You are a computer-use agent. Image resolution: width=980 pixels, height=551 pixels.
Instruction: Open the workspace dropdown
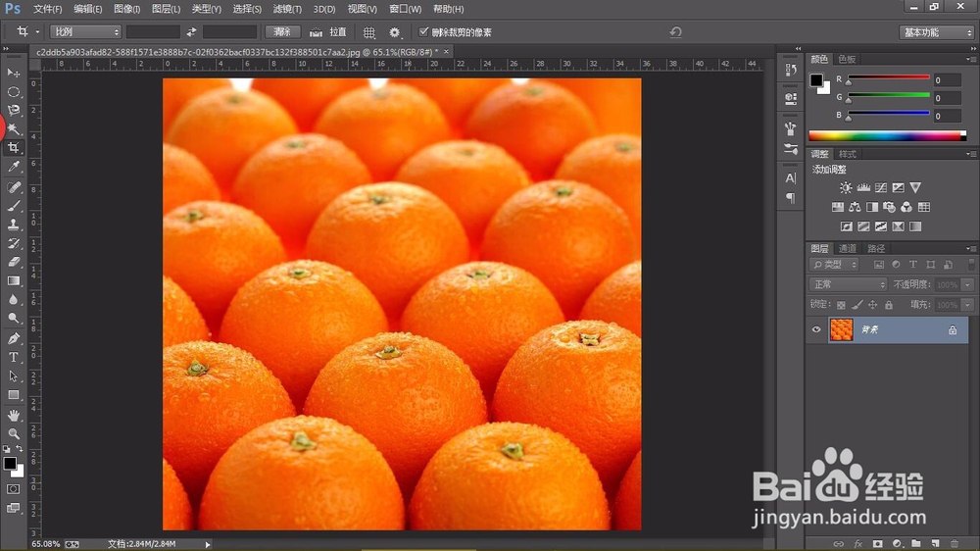tap(936, 32)
